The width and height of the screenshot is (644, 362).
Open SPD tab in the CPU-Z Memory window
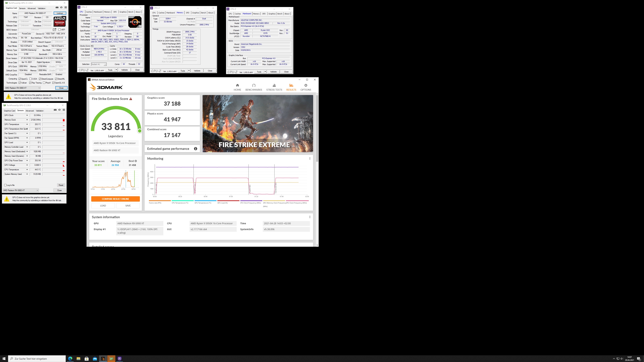click(x=187, y=13)
